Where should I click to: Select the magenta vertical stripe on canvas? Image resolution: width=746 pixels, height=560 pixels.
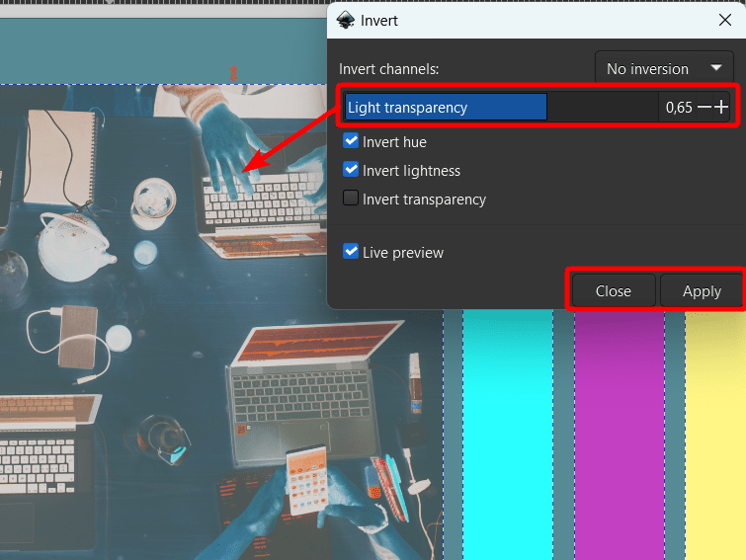pyautogui.click(x=620, y=434)
